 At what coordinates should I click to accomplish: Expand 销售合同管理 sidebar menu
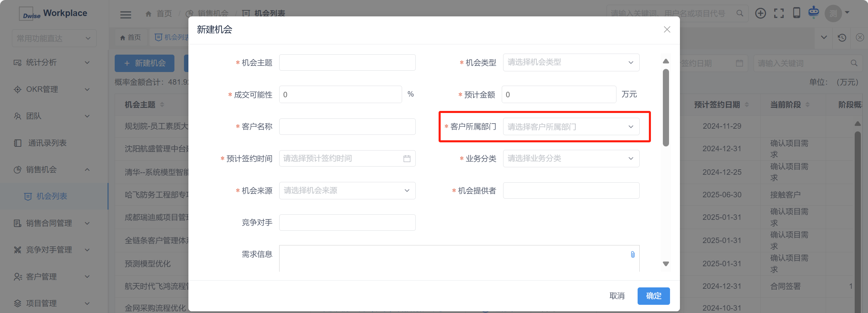click(x=54, y=223)
